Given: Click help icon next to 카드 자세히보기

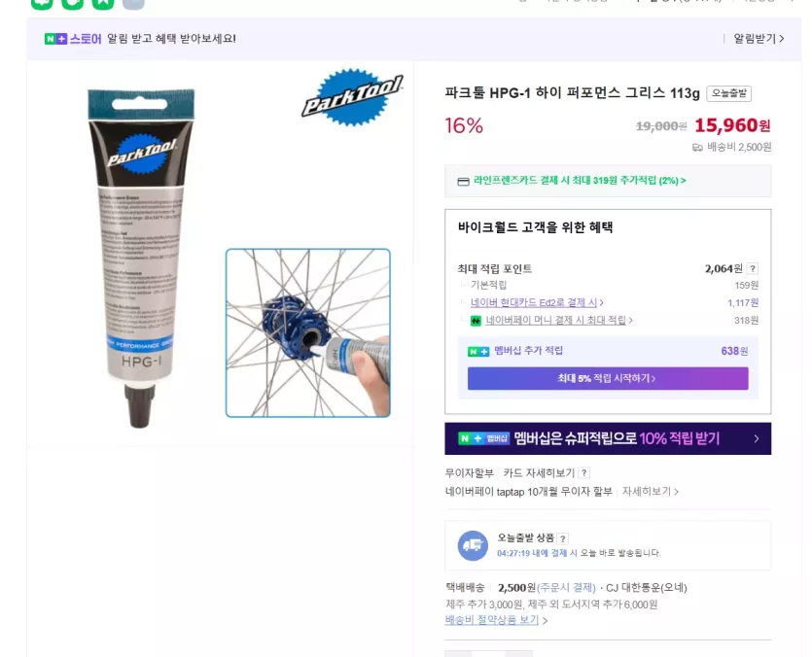Looking at the screenshot, I should [x=584, y=472].
